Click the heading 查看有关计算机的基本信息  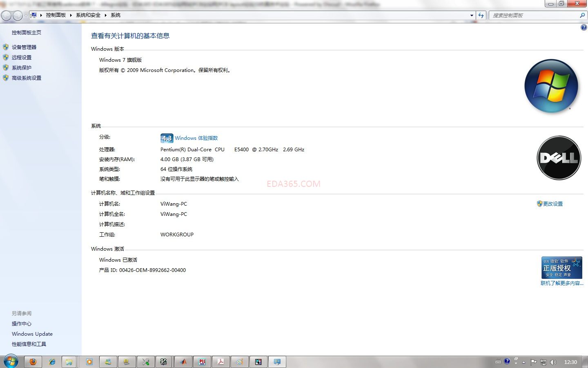[130, 36]
